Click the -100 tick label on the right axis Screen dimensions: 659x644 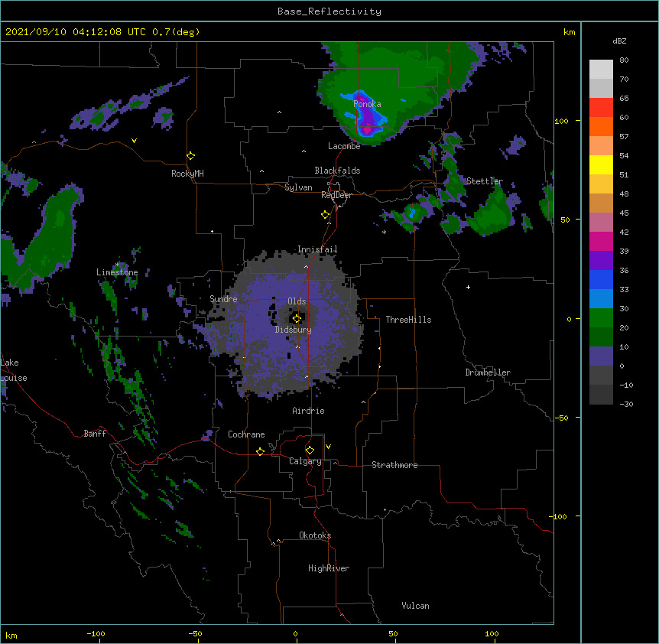[559, 516]
